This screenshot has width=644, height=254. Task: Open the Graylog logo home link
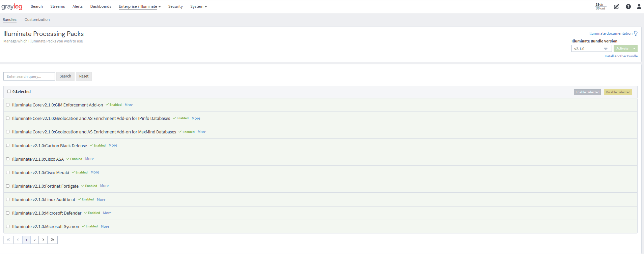point(12,7)
